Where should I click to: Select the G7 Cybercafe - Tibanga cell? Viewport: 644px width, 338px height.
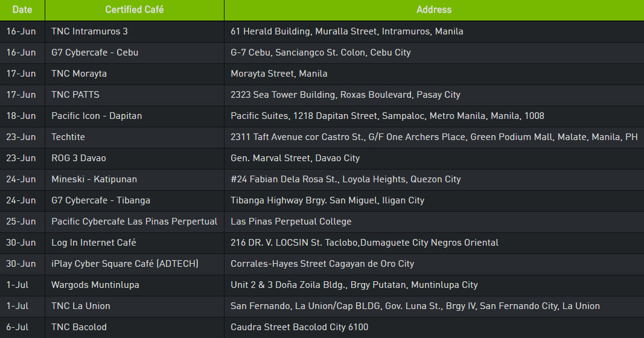[135, 201]
